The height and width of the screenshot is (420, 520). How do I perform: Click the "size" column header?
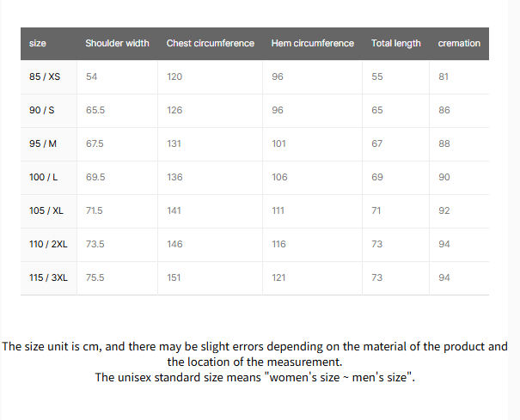pos(38,43)
